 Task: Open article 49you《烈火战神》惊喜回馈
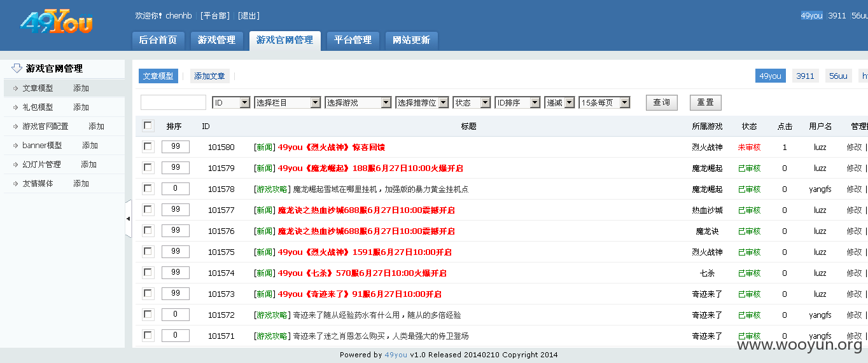coord(332,147)
